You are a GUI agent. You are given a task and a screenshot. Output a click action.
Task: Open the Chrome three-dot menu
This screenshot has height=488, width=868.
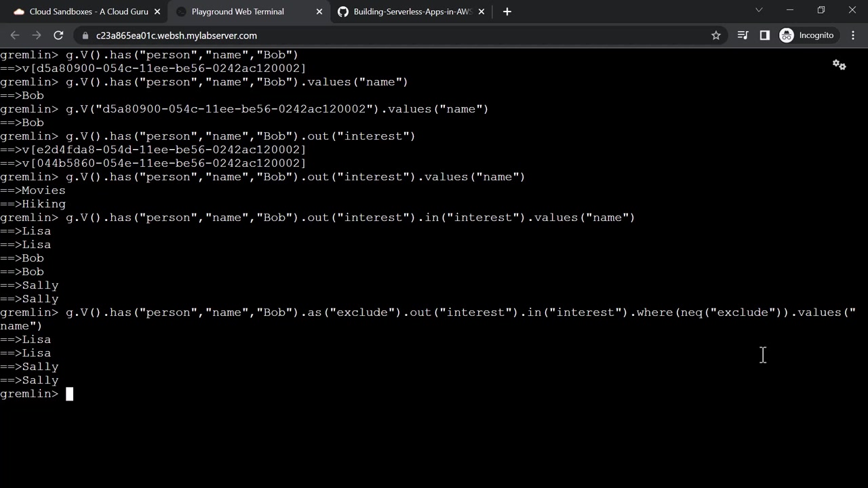(853, 35)
